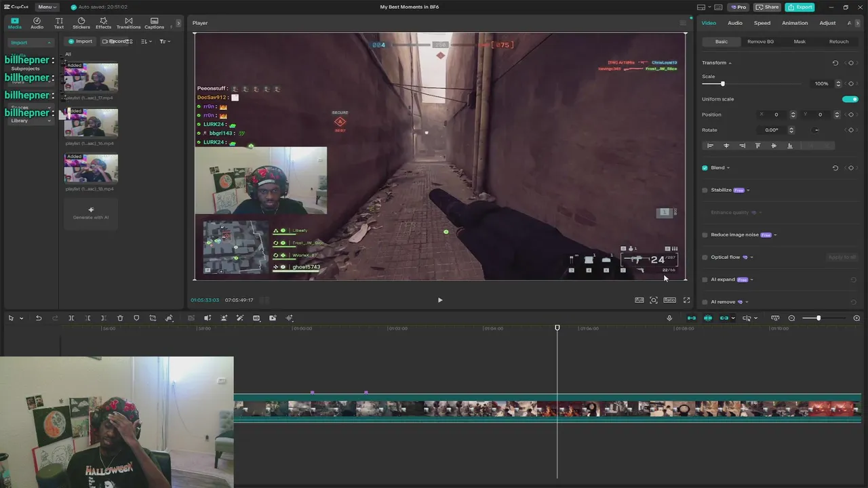This screenshot has width=868, height=488.
Task: Enable the Optical flow checkbox
Action: (x=705, y=257)
